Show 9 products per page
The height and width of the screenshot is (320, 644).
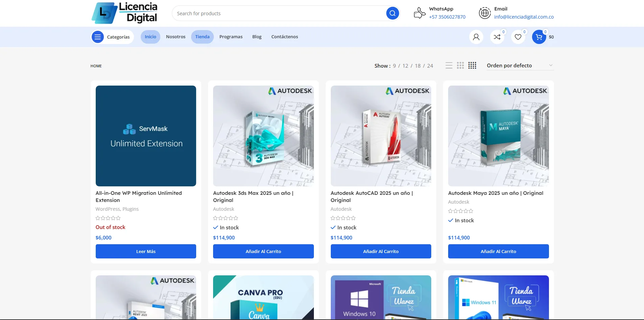pos(394,66)
